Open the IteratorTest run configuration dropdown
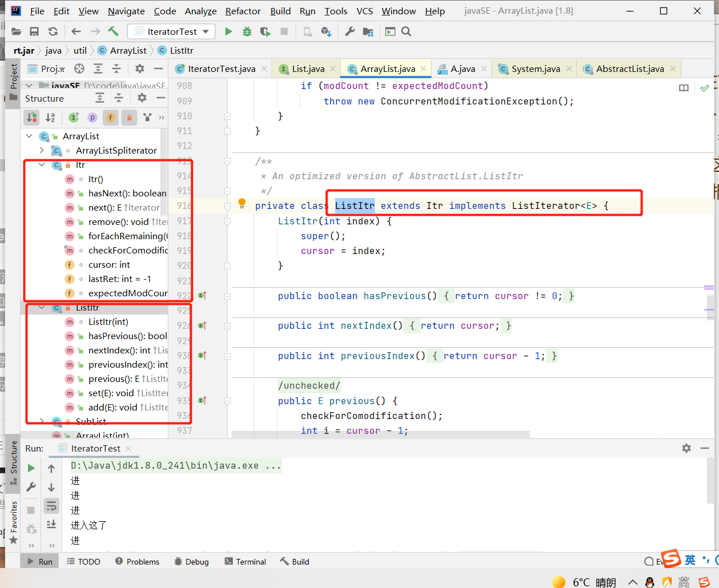The image size is (719, 588). [x=171, y=31]
